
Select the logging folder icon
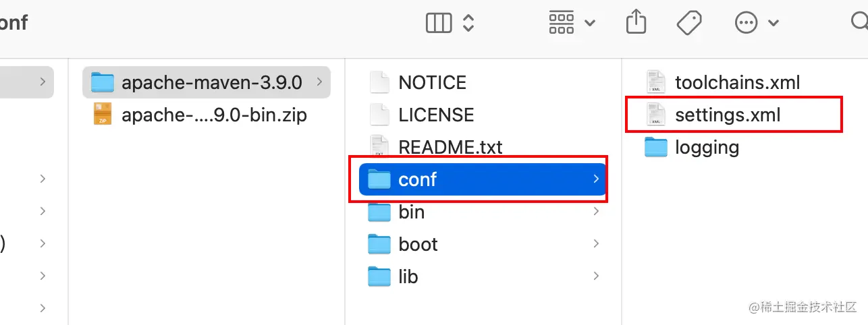[656, 147]
